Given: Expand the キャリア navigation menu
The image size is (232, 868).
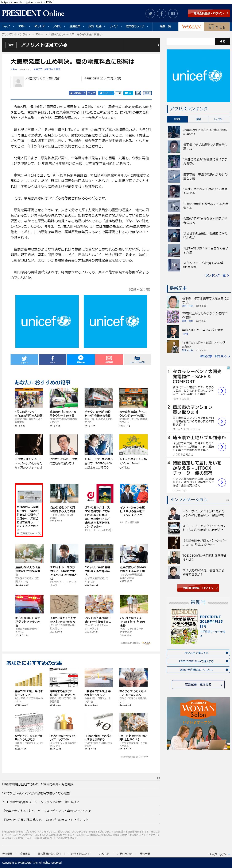Looking at the screenshot, I should click(x=42, y=26).
